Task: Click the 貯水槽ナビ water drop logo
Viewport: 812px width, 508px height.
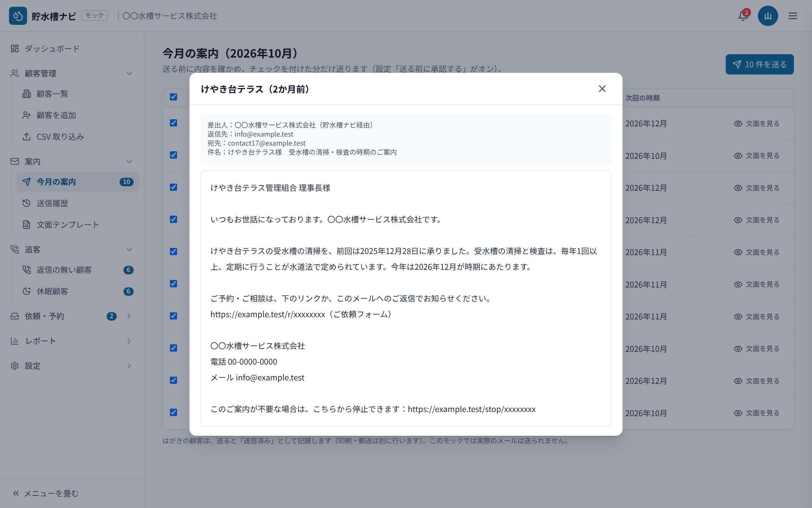Action: (x=18, y=16)
